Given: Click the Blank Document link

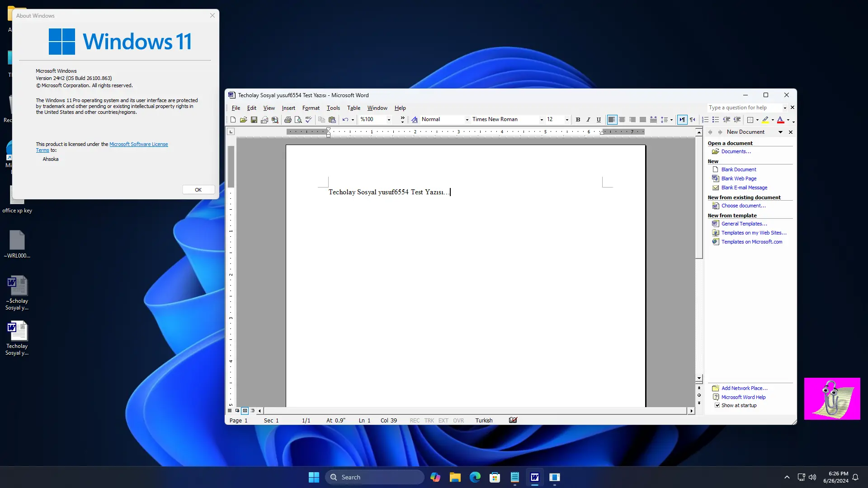Looking at the screenshot, I should click(739, 169).
